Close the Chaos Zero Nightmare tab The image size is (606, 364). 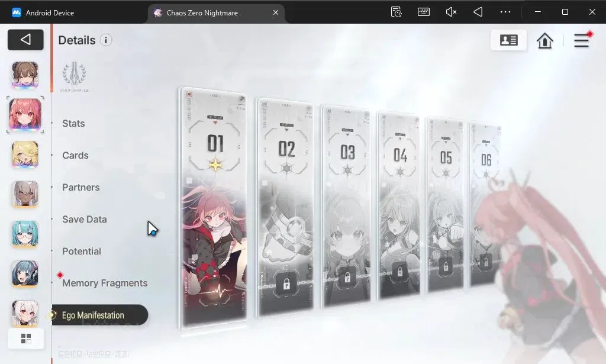click(x=276, y=13)
